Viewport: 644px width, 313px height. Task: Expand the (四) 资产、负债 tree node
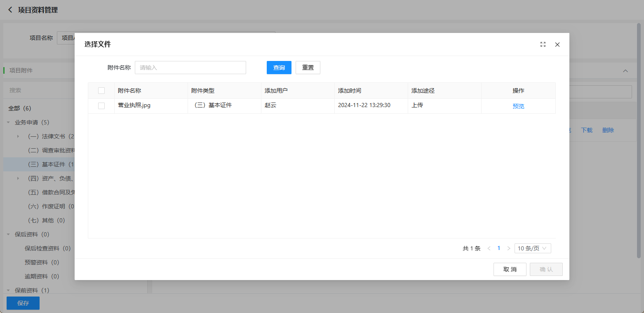(18, 178)
